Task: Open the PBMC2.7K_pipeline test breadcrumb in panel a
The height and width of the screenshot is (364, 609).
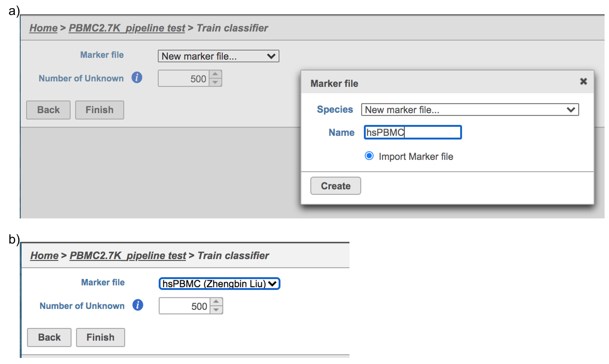Action: (127, 28)
